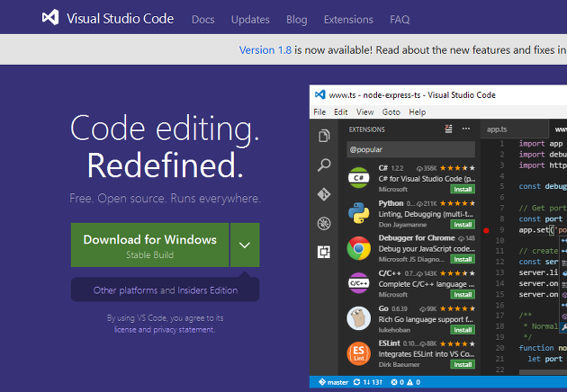Select "Integrates ESLint into VS Co..." description
This screenshot has width=567, height=392.
427,354
